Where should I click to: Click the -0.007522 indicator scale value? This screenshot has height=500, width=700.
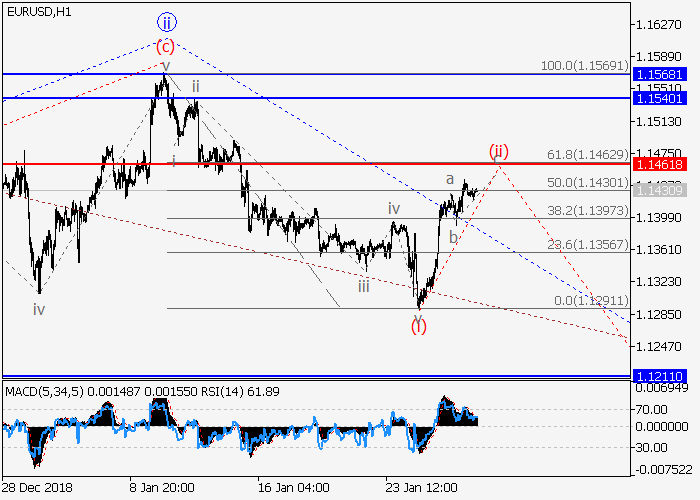663,470
